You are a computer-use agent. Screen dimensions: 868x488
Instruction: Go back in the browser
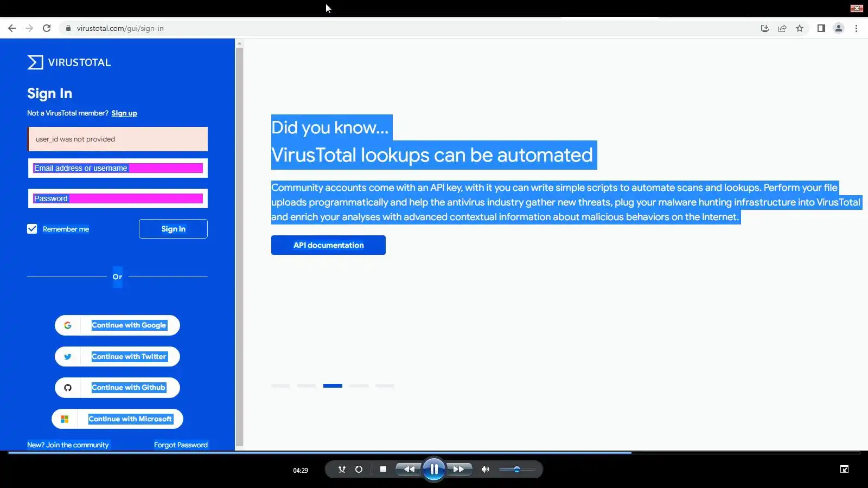pos(12,28)
